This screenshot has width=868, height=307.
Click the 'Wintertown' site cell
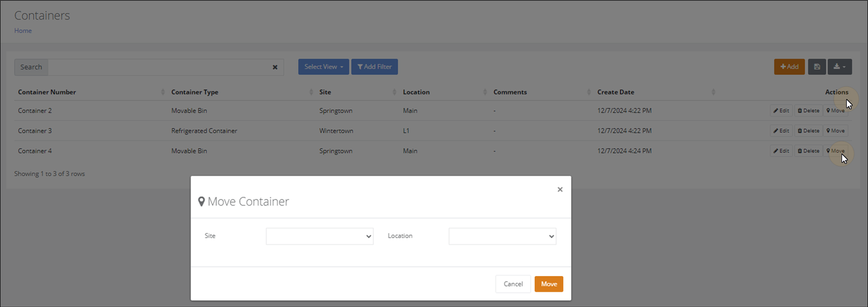[x=335, y=131]
